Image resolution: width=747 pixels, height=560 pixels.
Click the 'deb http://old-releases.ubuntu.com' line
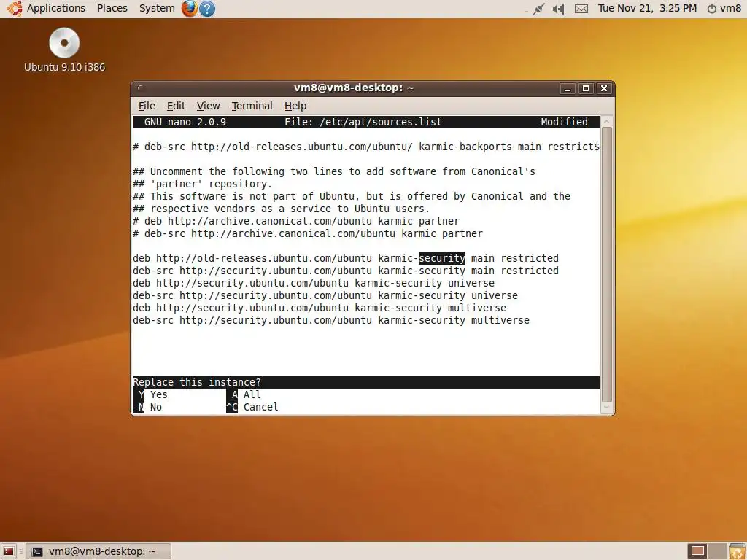coord(345,258)
